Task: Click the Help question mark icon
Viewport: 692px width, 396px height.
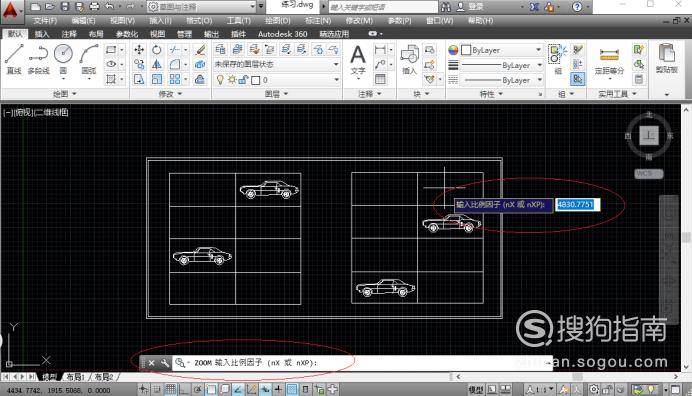Action: [x=577, y=7]
